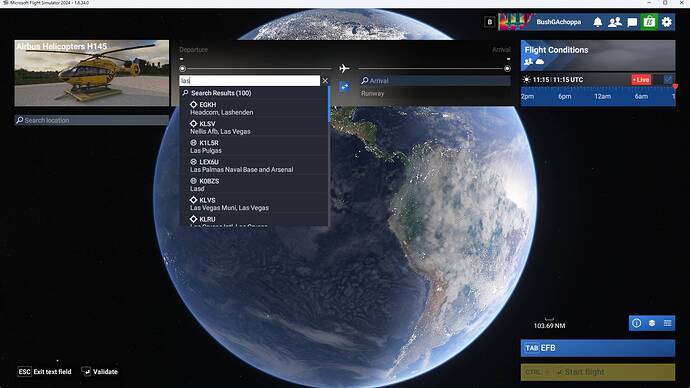This screenshot has height=388, width=690.
Task: Click the airplane icon between departure and arrival
Action: tap(345, 69)
